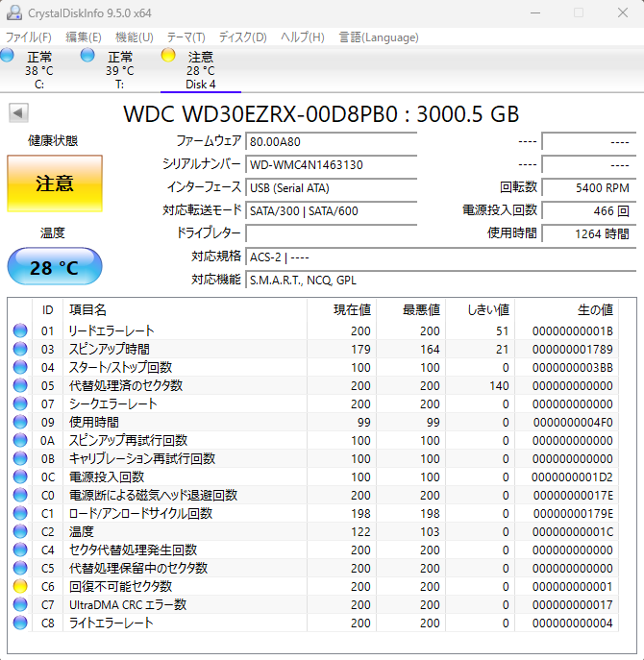The height and width of the screenshot is (660, 644).
Task: Click the ファームウェア value field 80.00A80
Action: coord(331,141)
